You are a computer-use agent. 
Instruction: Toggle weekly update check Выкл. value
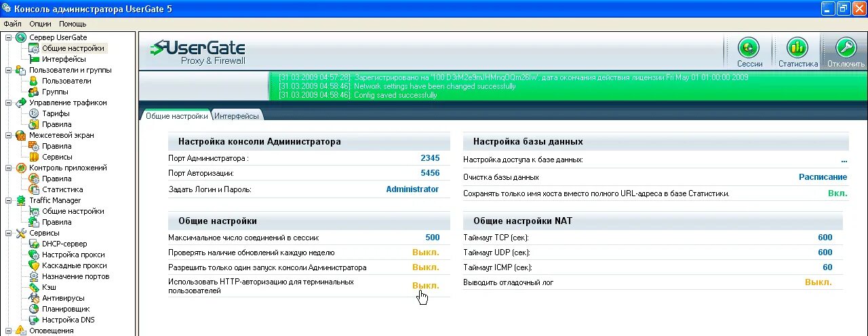pos(426,253)
